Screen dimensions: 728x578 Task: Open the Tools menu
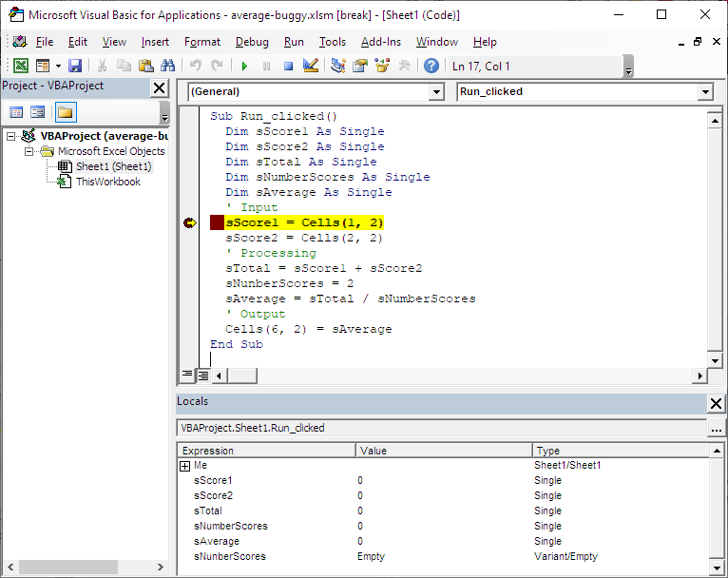tap(333, 42)
